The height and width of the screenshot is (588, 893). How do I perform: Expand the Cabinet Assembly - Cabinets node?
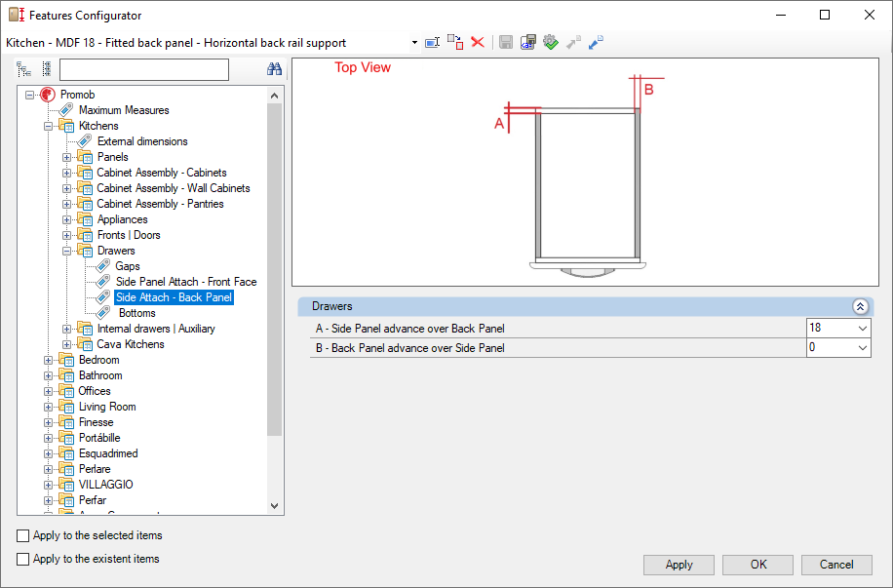[x=66, y=173]
